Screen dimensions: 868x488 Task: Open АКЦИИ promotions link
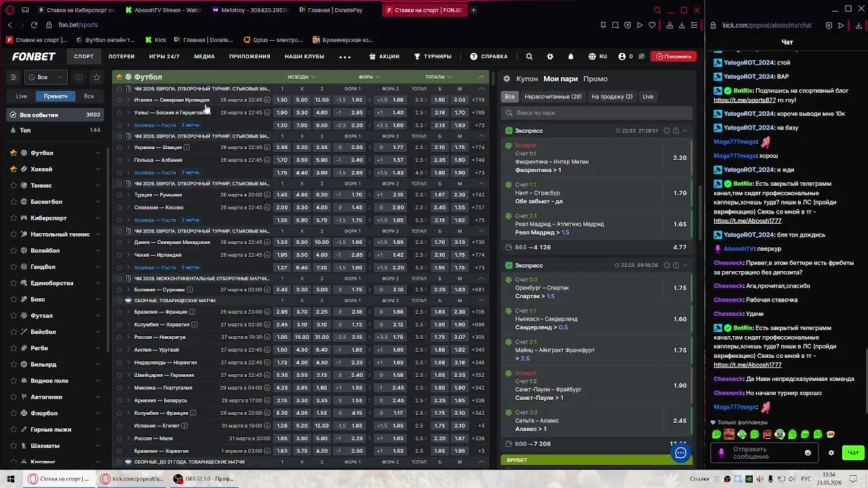[384, 57]
